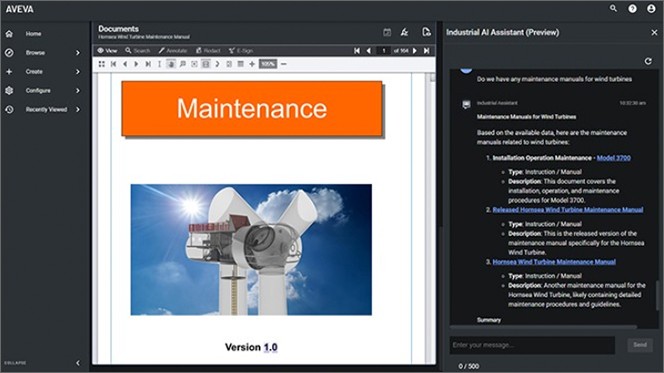Collapse the left sidebar
Screen dimensions: 664x373
coord(78,363)
